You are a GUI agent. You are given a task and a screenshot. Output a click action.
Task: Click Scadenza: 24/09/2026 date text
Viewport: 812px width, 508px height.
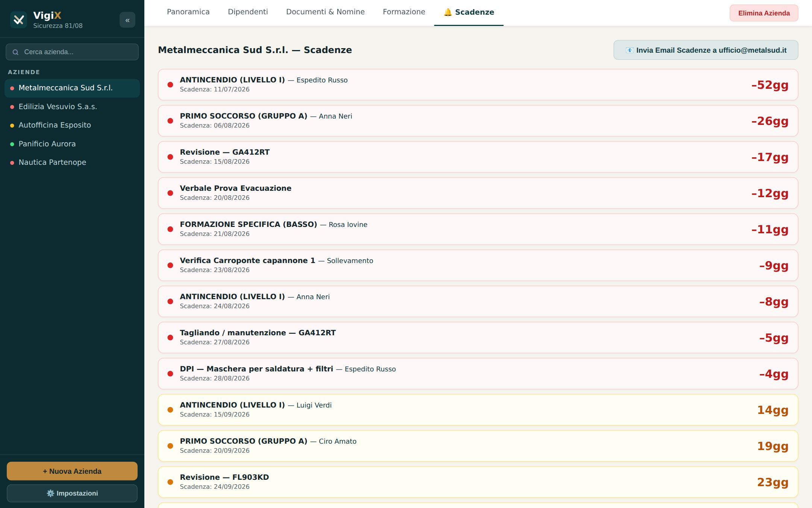(x=215, y=487)
